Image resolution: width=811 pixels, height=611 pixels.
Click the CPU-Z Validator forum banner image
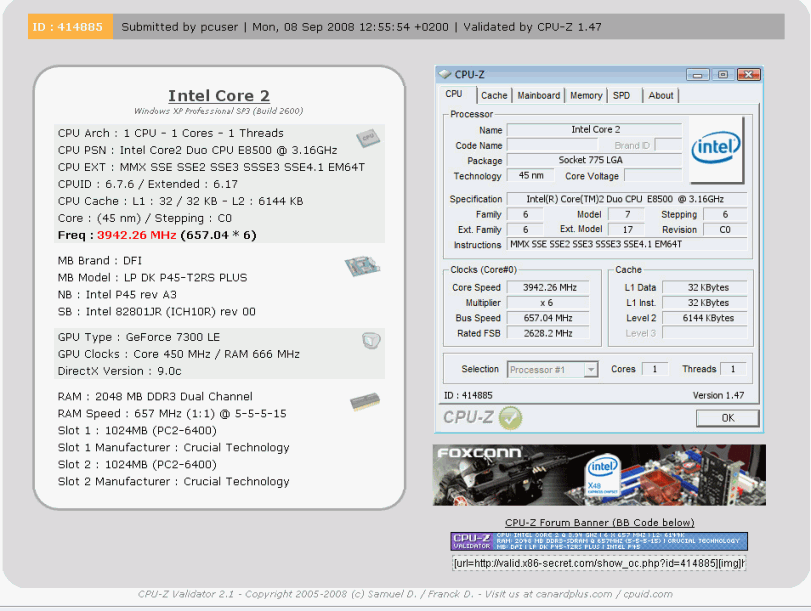pyautogui.click(x=599, y=541)
